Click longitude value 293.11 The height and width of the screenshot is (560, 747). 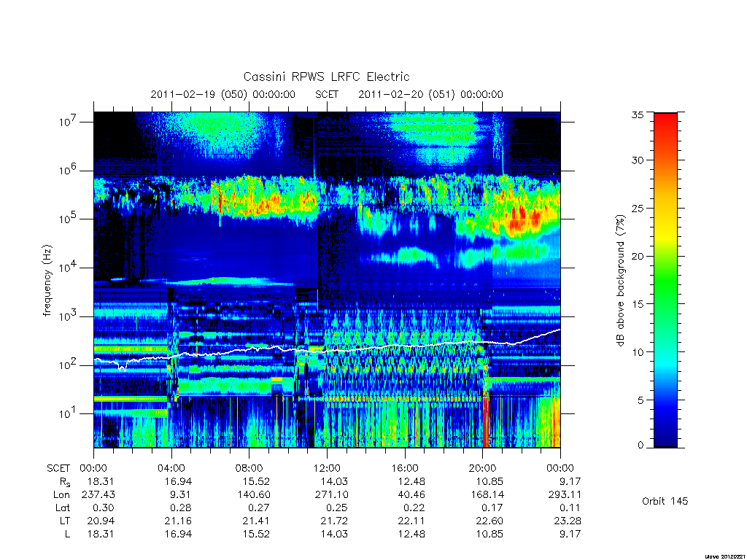(565, 495)
